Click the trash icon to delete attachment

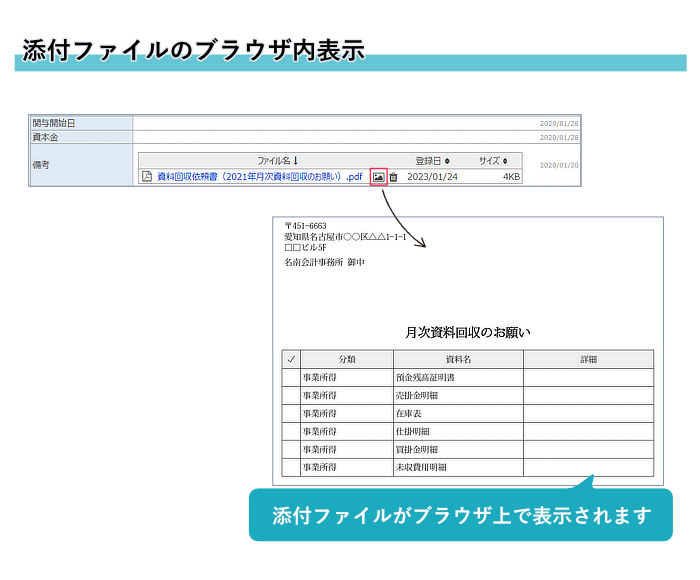pos(393,177)
